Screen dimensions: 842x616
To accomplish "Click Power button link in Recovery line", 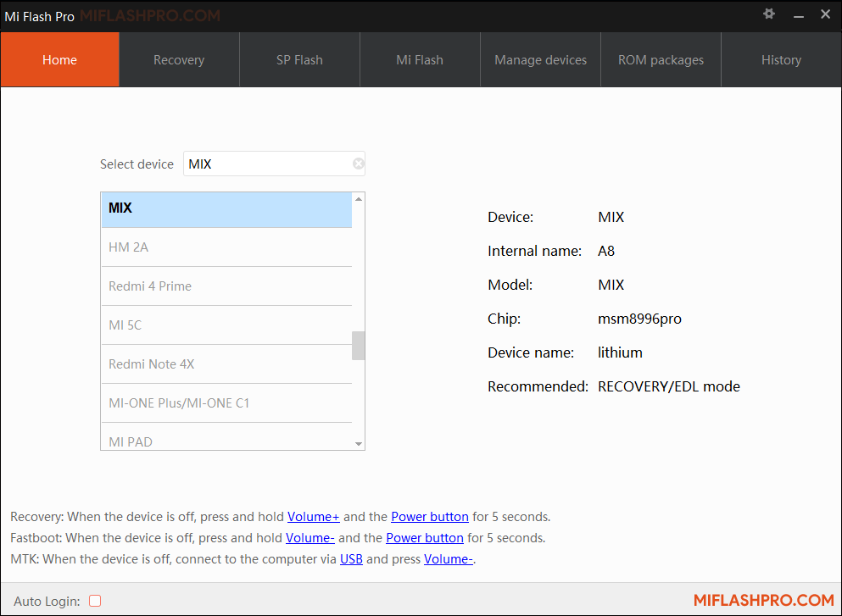I will click(430, 517).
